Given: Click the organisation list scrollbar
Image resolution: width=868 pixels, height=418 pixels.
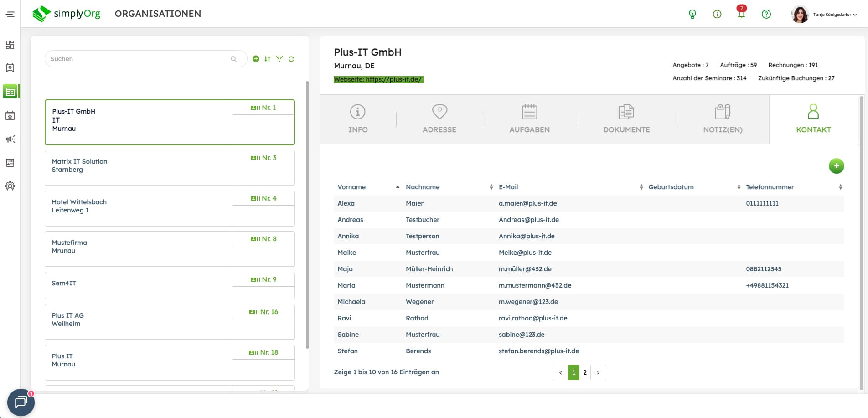Looking at the screenshot, I should (x=307, y=214).
